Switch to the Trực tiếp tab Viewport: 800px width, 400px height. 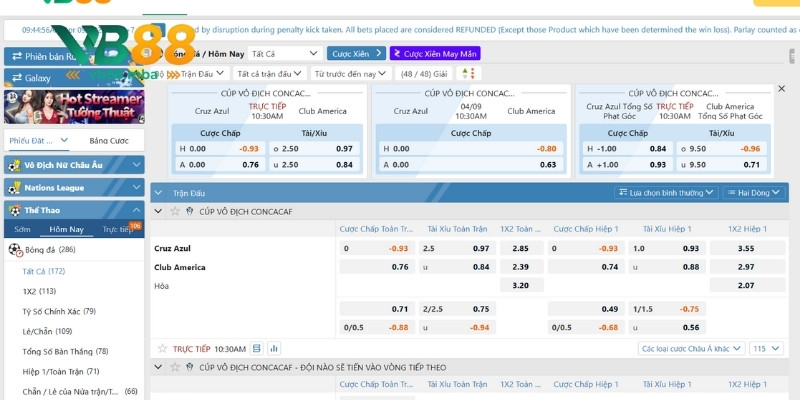(x=118, y=229)
